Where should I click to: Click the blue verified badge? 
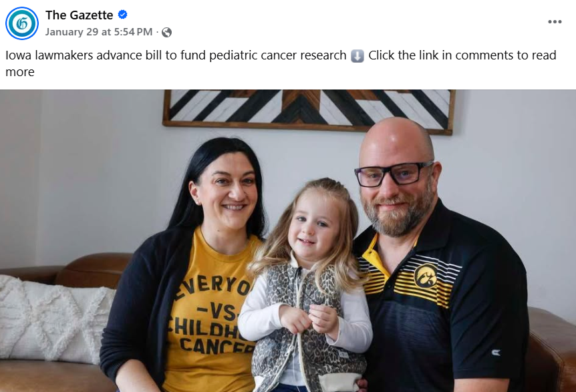point(123,15)
